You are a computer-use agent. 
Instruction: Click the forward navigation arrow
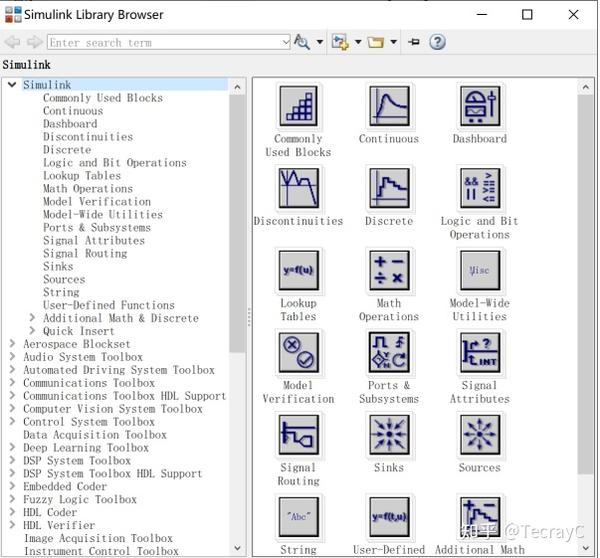[x=35, y=42]
